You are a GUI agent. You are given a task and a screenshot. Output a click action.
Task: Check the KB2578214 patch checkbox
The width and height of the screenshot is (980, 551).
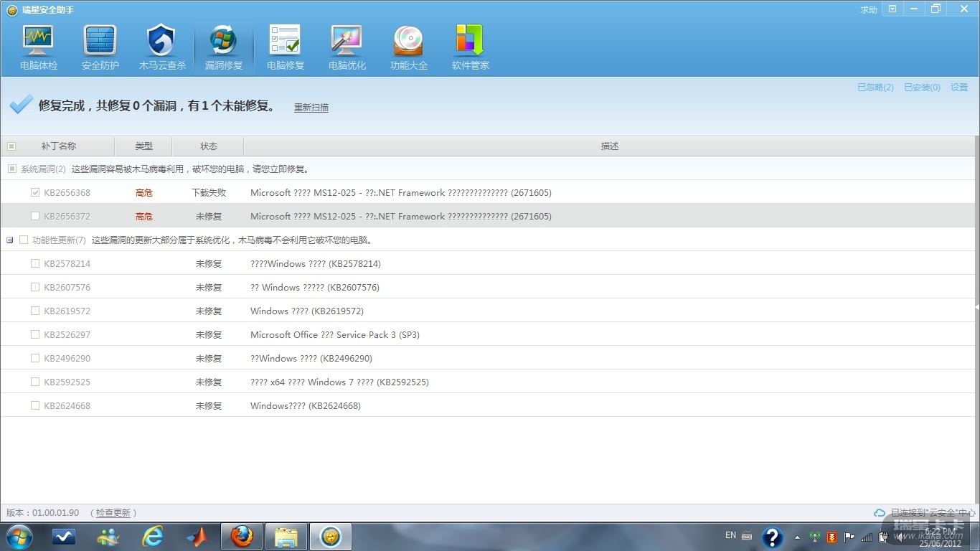point(35,263)
